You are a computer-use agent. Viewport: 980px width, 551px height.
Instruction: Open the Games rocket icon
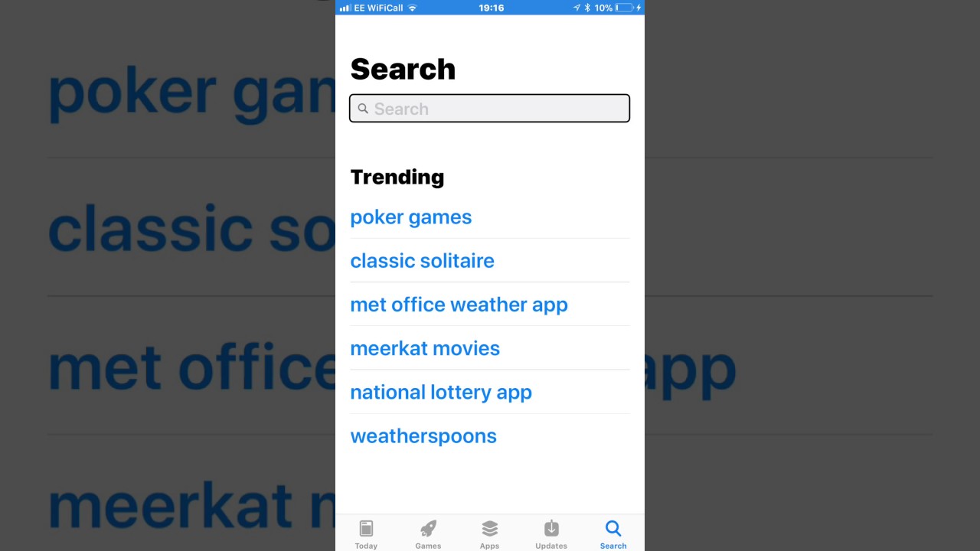[x=428, y=529]
